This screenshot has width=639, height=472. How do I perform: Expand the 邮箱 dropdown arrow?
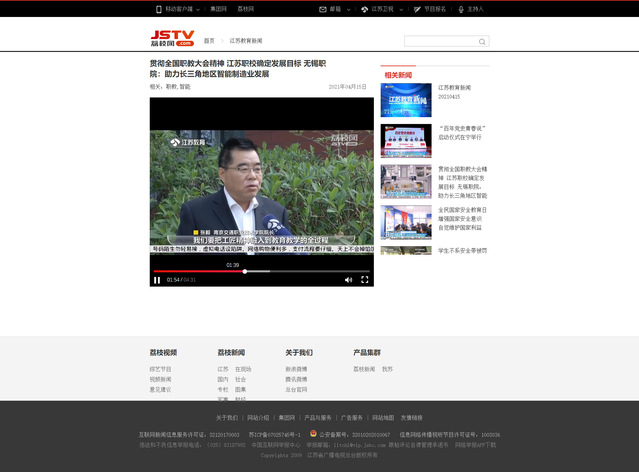pyautogui.click(x=348, y=9)
